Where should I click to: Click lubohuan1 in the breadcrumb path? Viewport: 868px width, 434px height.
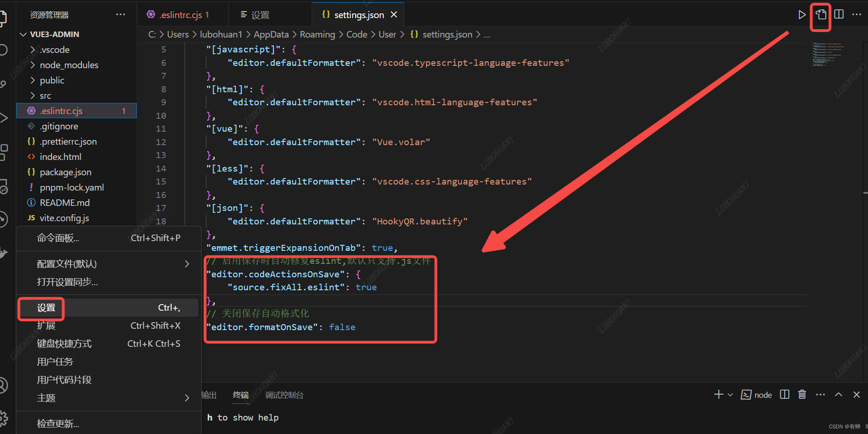pyautogui.click(x=221, y=34)
